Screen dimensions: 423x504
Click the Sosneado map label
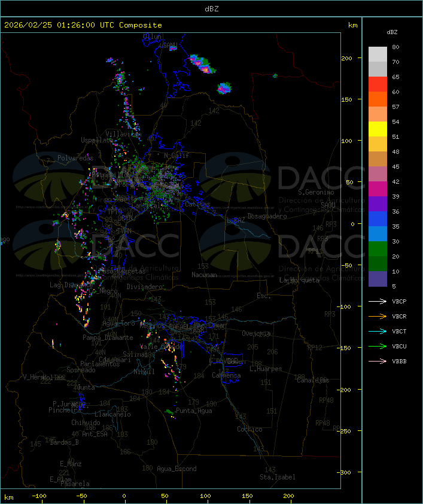(81, 370)
